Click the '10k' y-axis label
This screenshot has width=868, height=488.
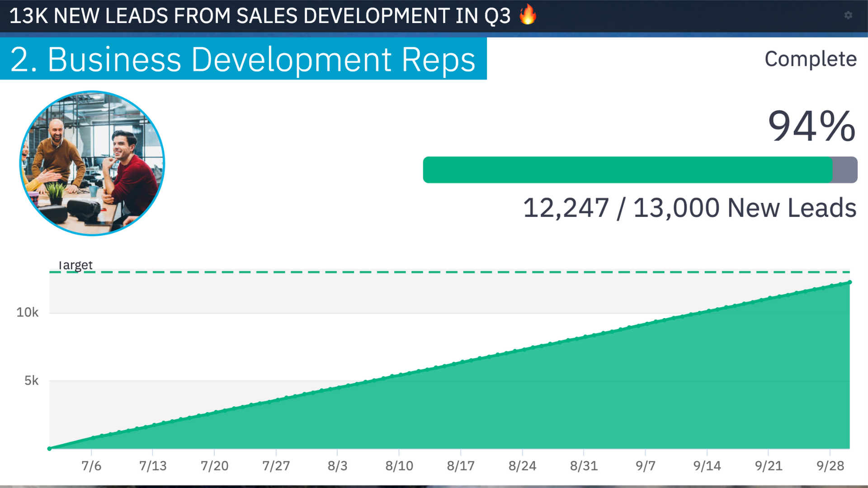(x=28, y=313)
